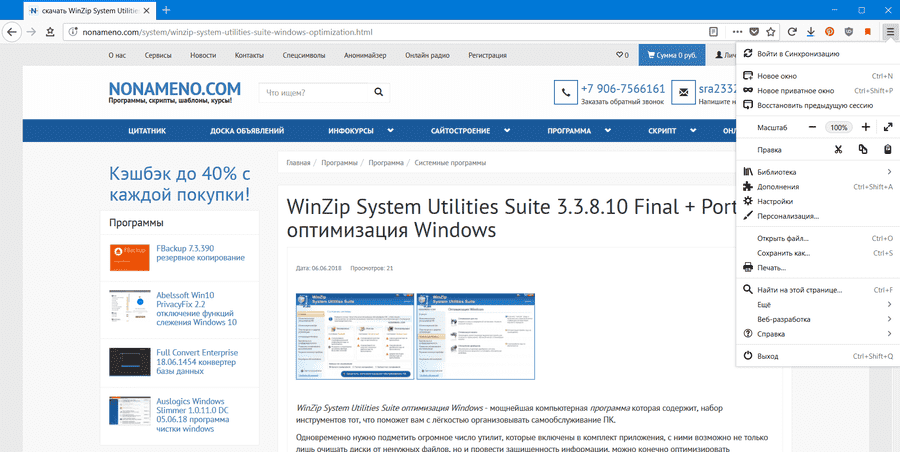Click the magnifier icon in site search
Screen dimensions: 900x452
tap(379, 93)
